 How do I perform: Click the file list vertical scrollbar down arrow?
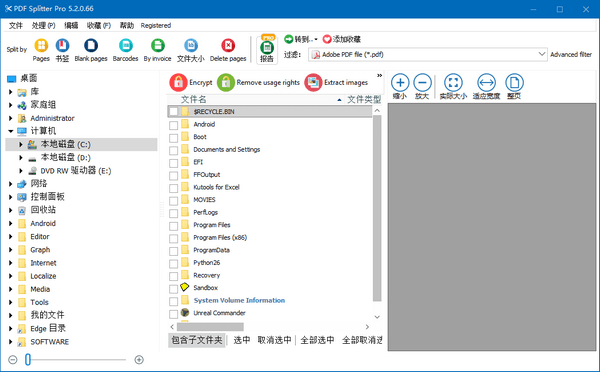[x=377, y=317]
